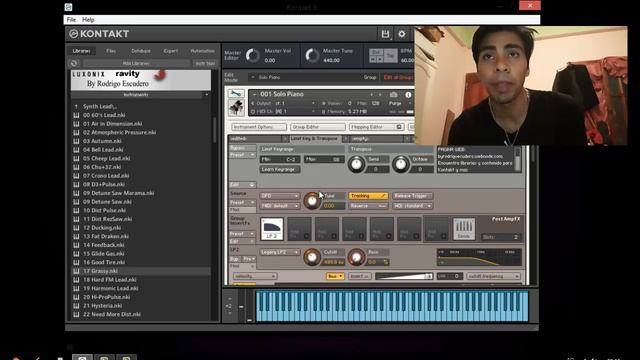Switch to the Libraries browser tab
640x360 pixels.
click(x=81, y=51)
